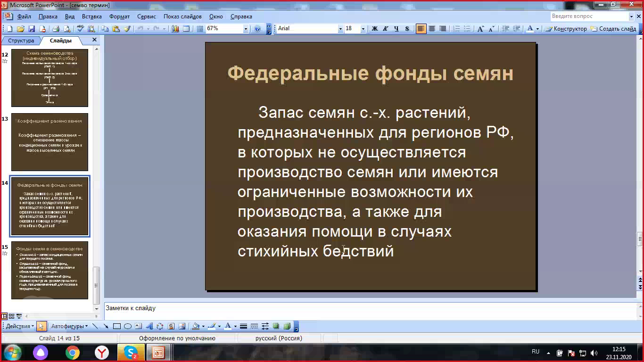The width and height of the screenshot is (644, 362).
Task: Toggle text shadow (S)
Action: coord(407,29)
